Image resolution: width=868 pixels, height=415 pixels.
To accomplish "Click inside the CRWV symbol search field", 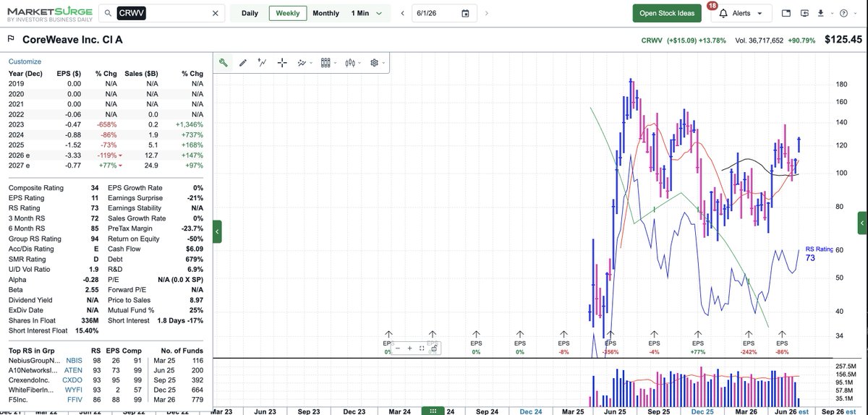I will click(161, 13).
